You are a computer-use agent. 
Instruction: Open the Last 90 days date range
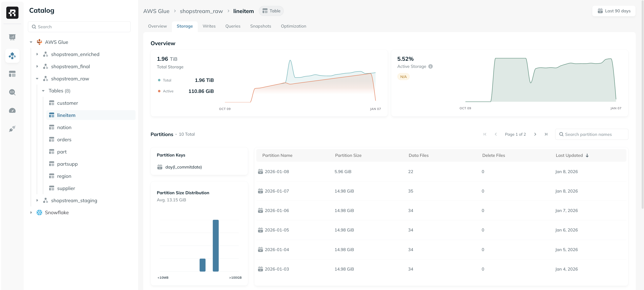pos(614,11)
